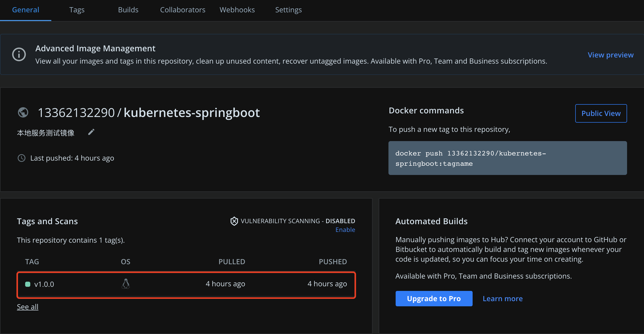Click the pencil edit description icon
644x334 pixels.
tap(91, 132)
